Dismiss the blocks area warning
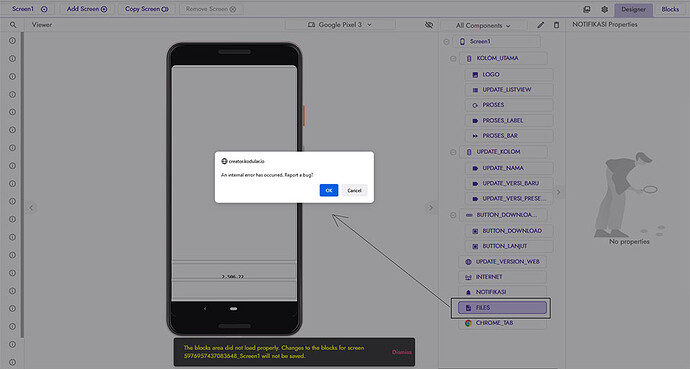690x369 pixels. click(401, 352)
